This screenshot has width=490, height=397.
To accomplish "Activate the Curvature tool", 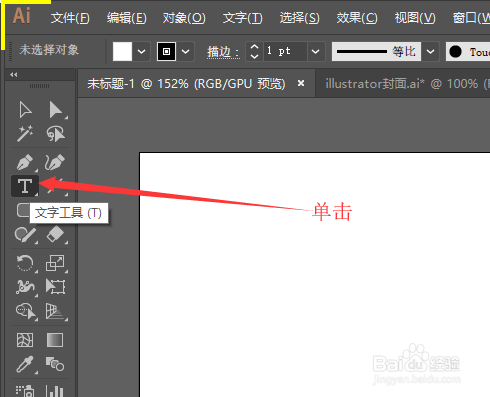I will (55, 162).
